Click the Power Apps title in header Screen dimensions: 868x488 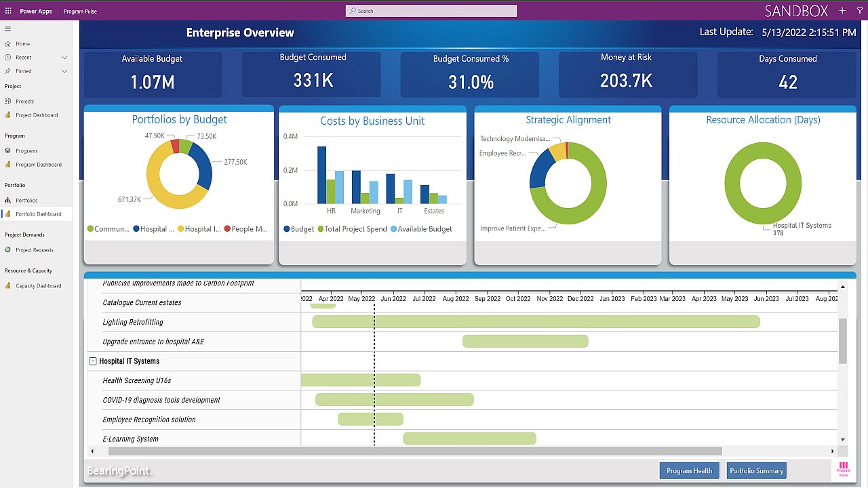coord(35,12)
